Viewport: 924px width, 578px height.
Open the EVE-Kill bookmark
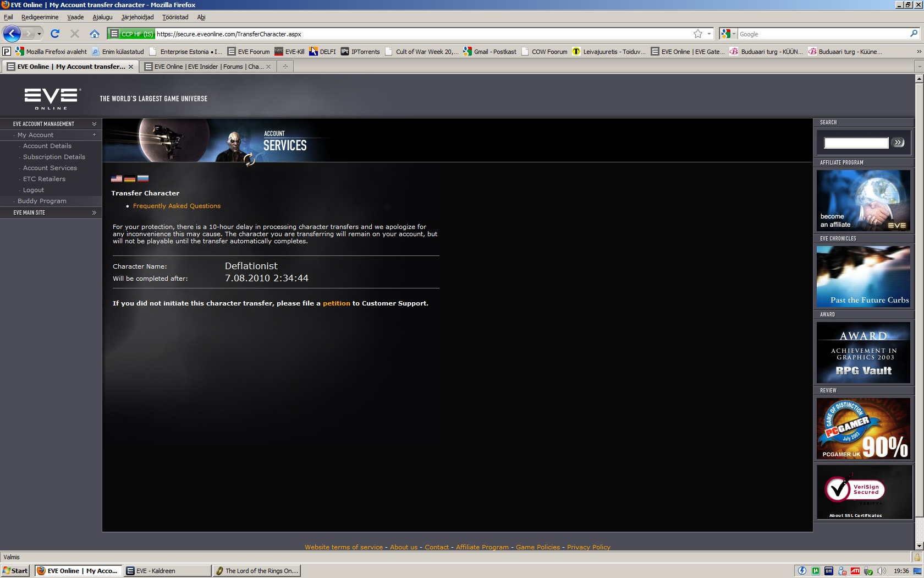[289, 51]
